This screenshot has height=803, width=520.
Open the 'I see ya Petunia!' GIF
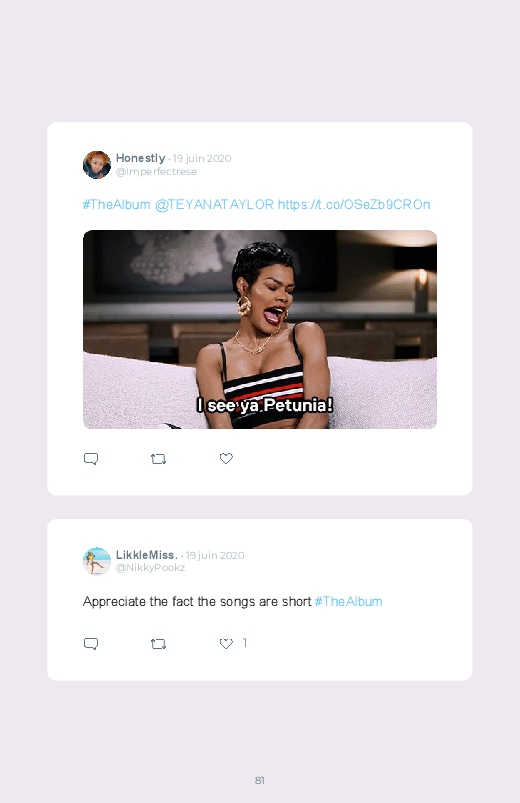260,329
